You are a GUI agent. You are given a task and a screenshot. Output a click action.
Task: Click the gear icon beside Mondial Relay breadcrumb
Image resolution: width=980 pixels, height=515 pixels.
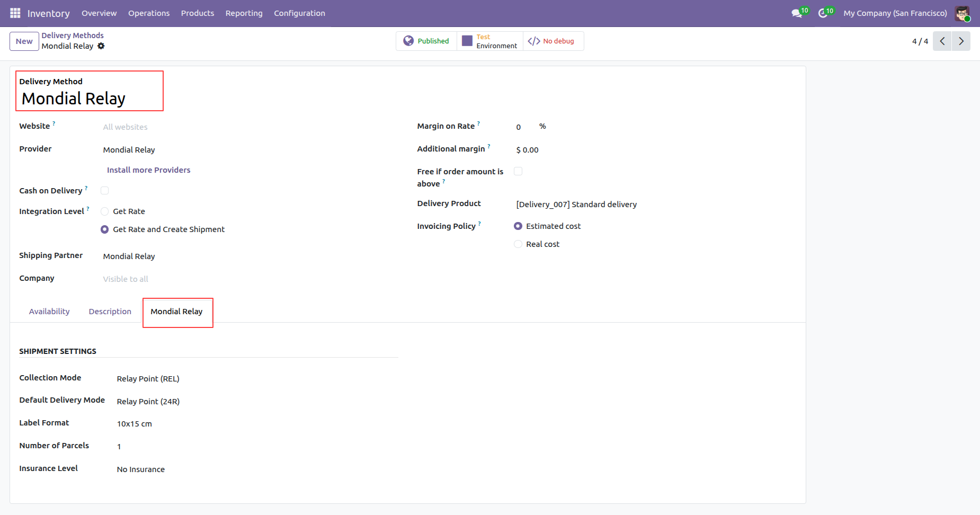pyautogui.click(x=101, y=46)
